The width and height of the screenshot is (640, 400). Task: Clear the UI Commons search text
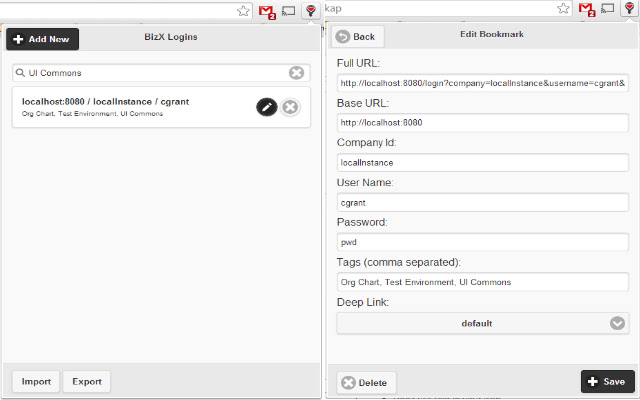click(296, 73)
